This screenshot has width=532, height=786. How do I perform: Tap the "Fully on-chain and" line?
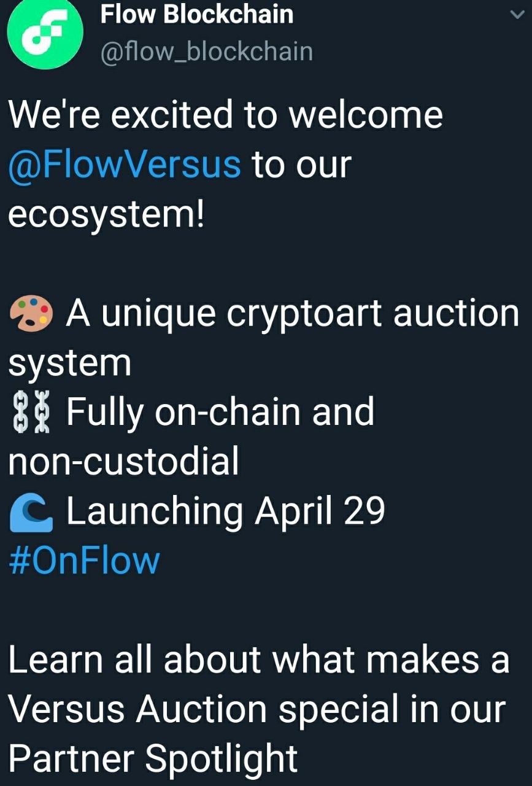220,412
